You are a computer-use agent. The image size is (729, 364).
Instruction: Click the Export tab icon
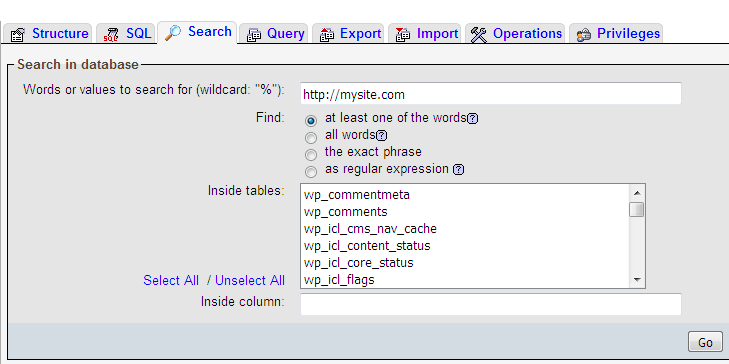[327, 35]
